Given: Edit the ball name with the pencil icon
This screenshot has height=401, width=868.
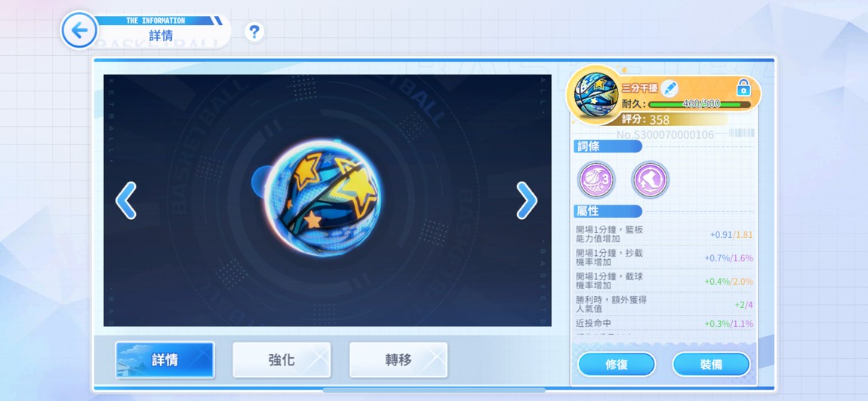Looking at the screenshot, I should (669, 88).
